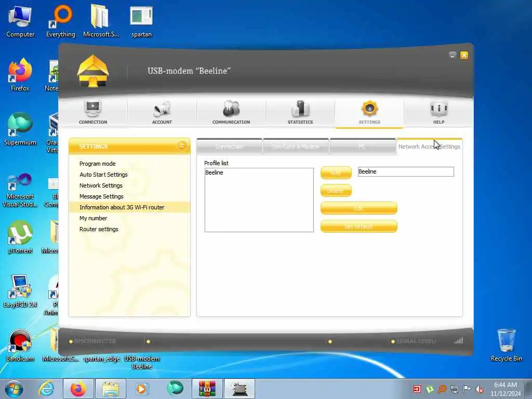Image resolution: width=532 pixels, height=399 pixels.
Task: Click the Edit profile button
Action: pyautogui.click(x=358, y=208)
